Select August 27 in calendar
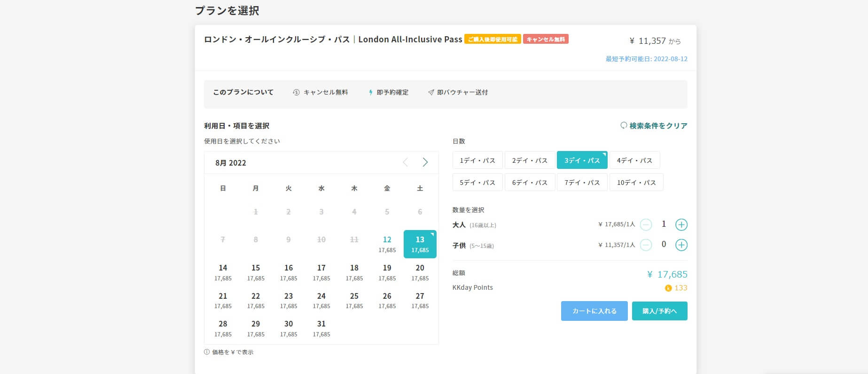Screen dimensions: 868x374 (x=420, y=300)
